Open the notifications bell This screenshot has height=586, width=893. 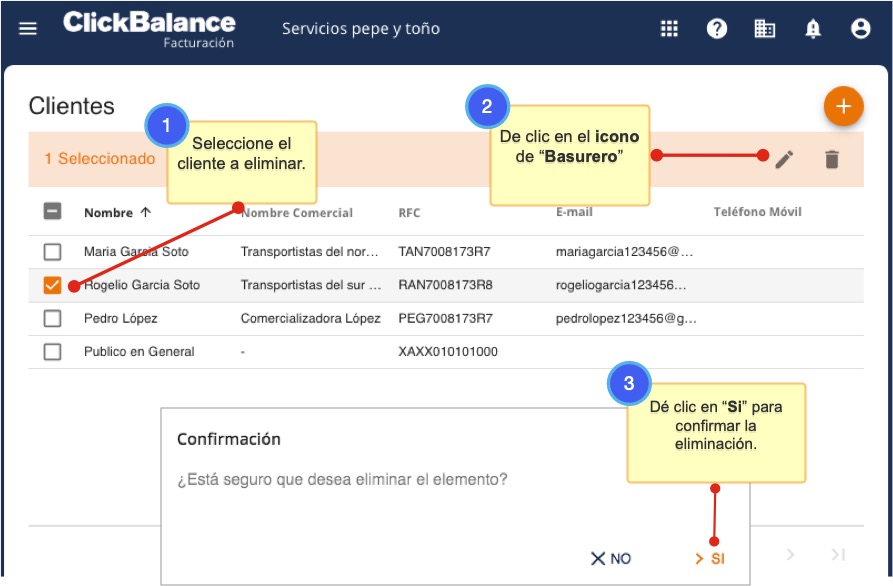point(813,29)
